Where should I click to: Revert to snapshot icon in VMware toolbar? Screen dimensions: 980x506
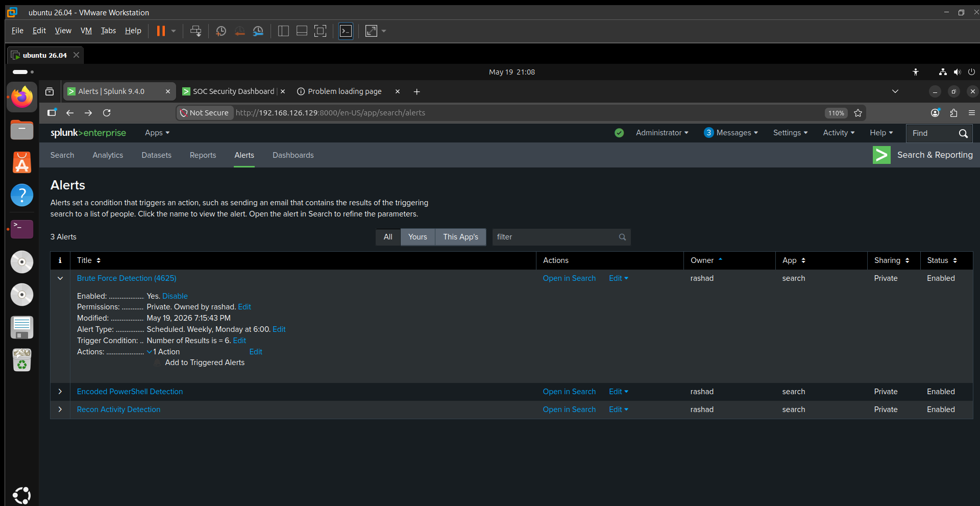tap(239, 31)
